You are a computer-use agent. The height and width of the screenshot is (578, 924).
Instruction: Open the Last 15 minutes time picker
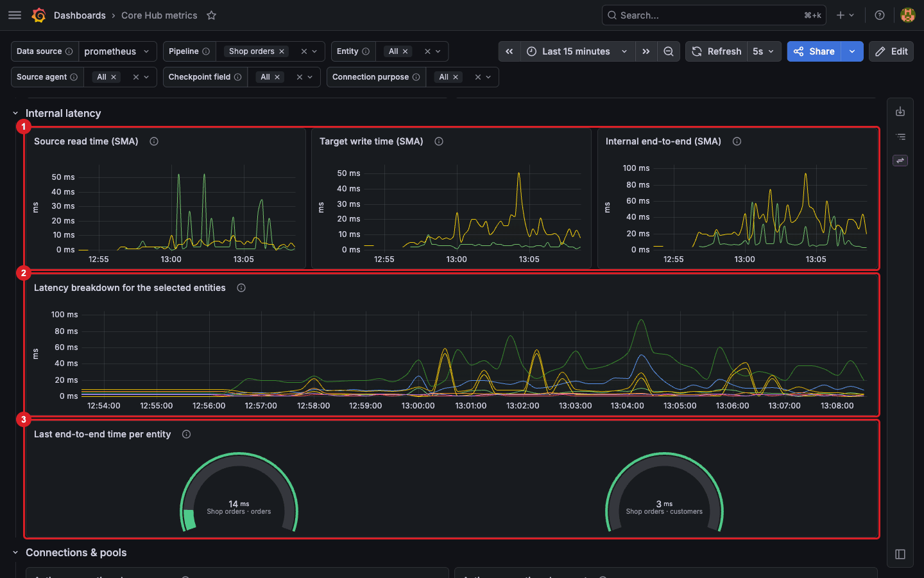pos(577,51)
